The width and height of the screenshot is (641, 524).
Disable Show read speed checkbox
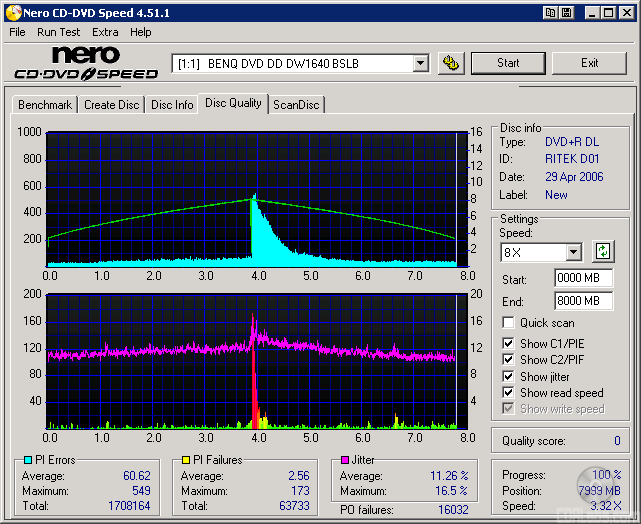click(508, 393)
